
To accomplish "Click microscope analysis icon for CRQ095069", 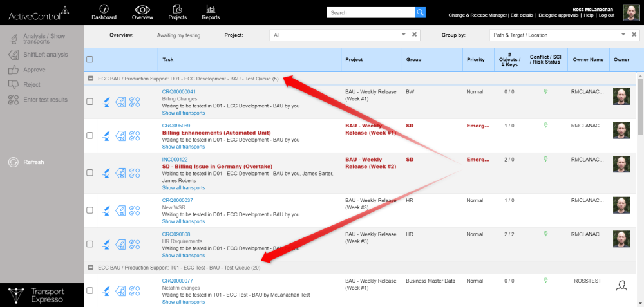I will (x=106, y=135).
